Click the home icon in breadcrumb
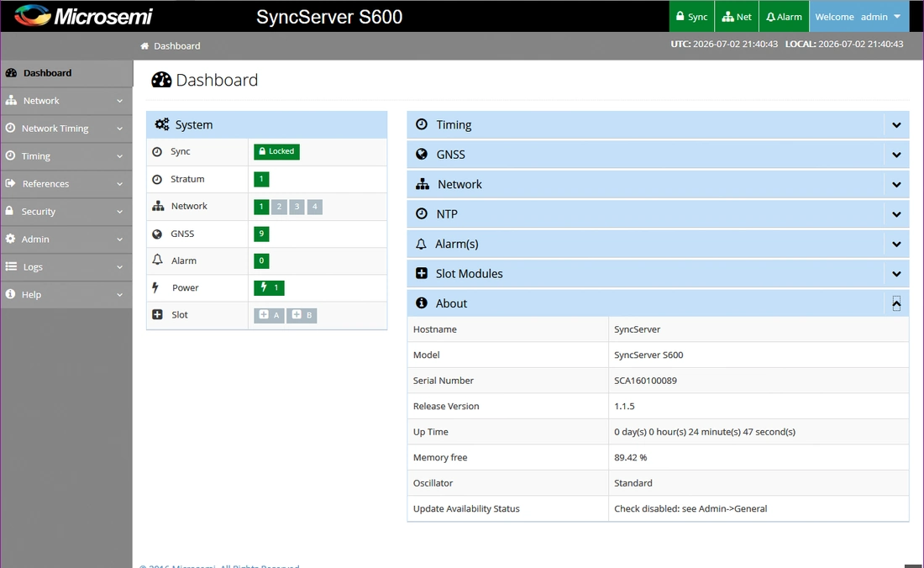The height and width of the screenshot is (568, 924). [144, 46]
